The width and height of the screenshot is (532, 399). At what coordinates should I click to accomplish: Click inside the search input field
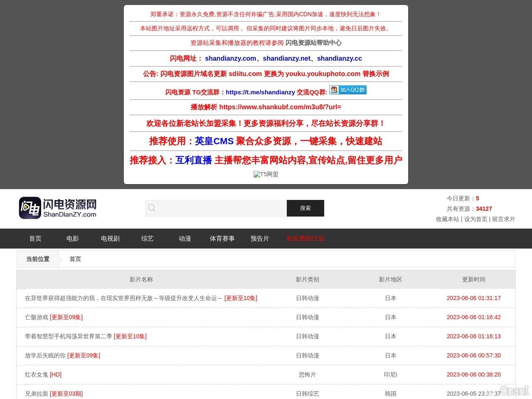[x=216, y=208]
